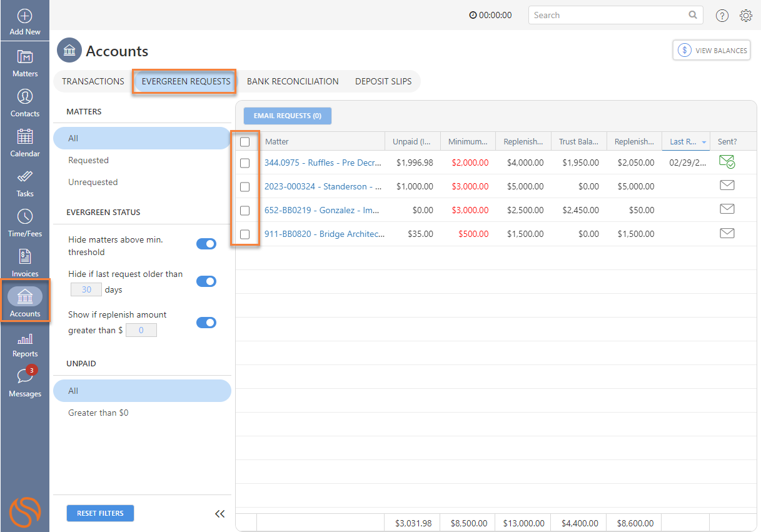Open Messages with 3 notifications

coord(25,377)
